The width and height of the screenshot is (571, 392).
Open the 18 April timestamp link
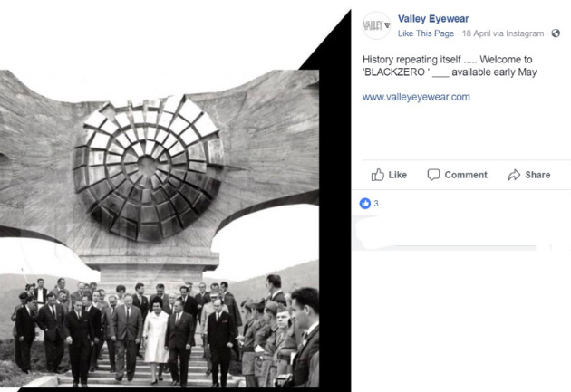coord(476,33)
